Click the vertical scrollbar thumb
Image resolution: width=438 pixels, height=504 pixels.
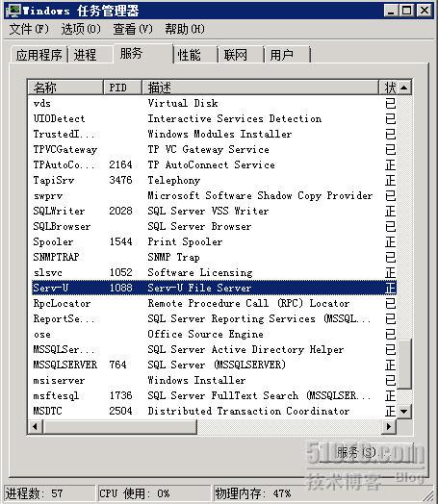[x=404, y=364]
